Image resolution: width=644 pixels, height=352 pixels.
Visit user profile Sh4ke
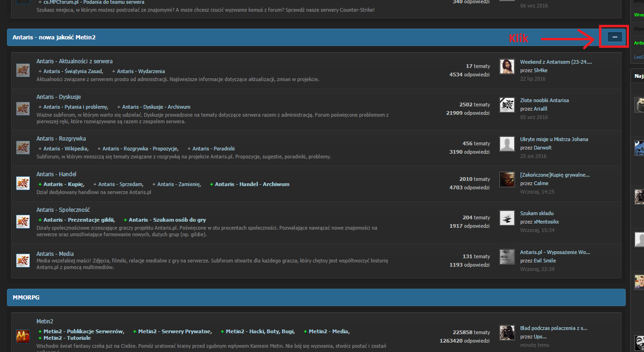click(540, 70)
